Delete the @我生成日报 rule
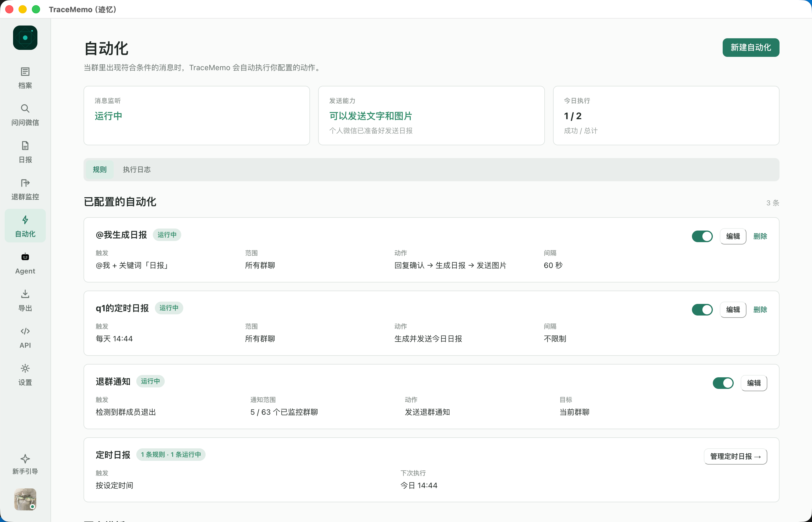The width and height of the screenshot is (812, 522). (760, 236)
